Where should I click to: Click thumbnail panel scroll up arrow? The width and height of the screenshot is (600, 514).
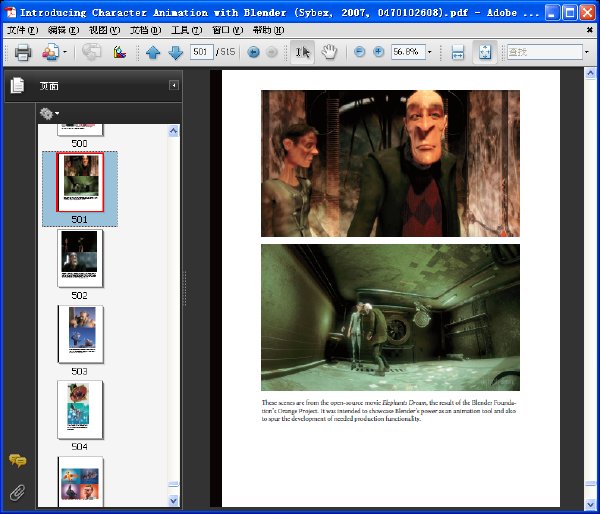tap(173, 131)
